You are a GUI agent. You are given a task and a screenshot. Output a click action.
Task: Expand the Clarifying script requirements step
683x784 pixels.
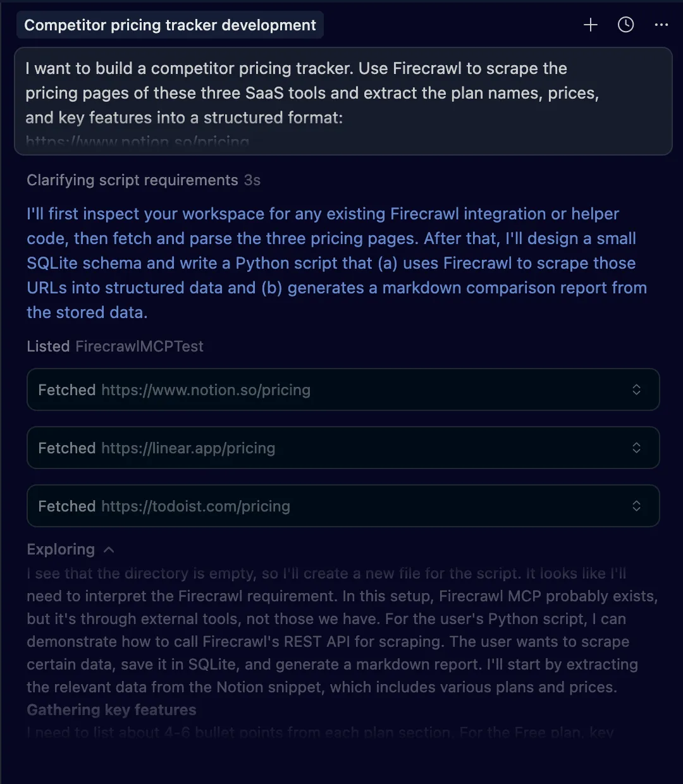[133, 180]
